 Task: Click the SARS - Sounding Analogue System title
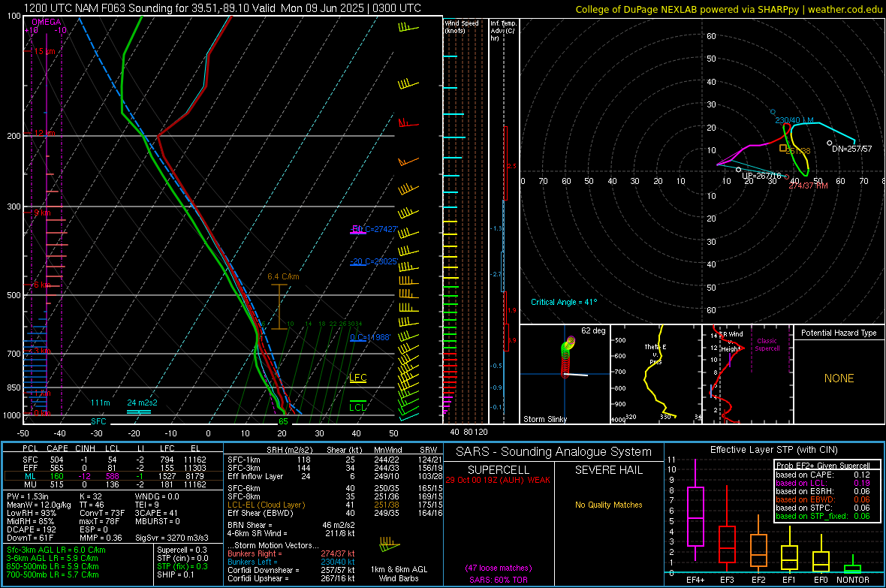tap(553, 452)
